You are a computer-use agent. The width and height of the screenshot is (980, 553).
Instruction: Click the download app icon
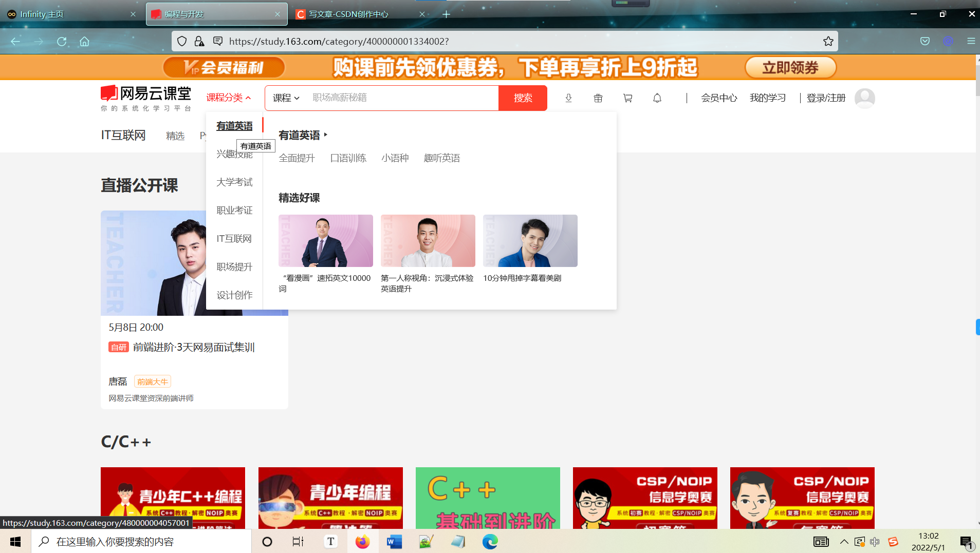coord(568,98)
